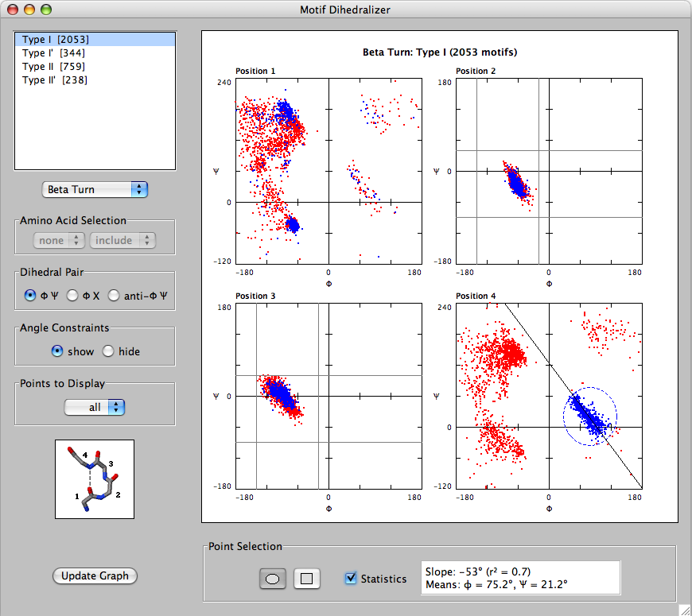Viewport: 692px width, 616px height.
Task: Select the Φ Ψ dihedral pair radio
Action: 31,296
